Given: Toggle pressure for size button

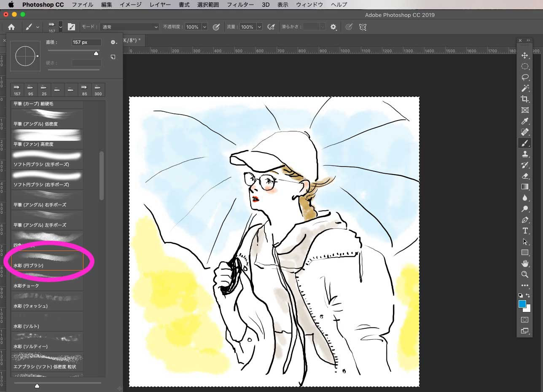Looking at the screenshot, I should coord(349,27).
